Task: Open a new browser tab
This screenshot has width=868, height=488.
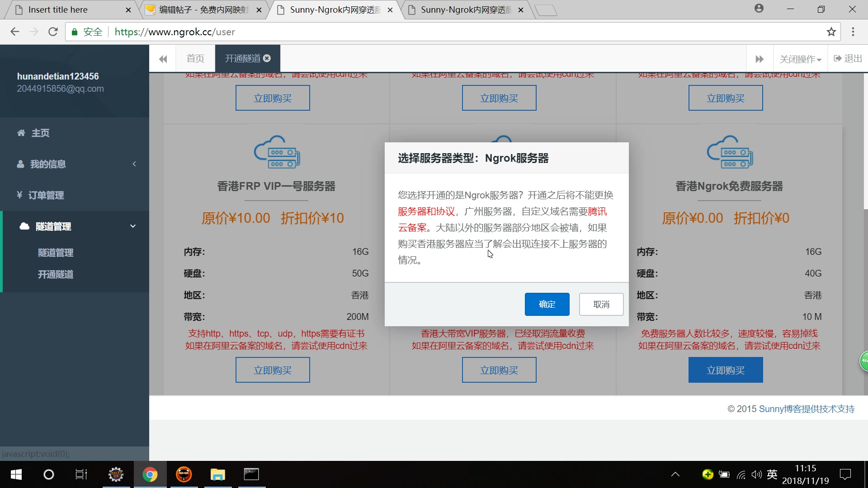Action: click(x=546, y=10)
